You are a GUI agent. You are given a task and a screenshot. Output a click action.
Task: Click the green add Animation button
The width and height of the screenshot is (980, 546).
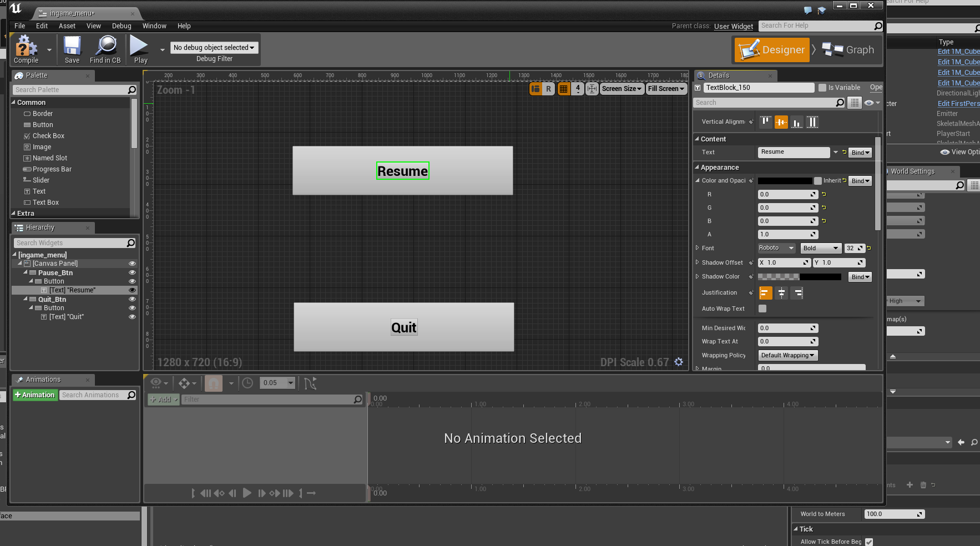coord(34,395)
